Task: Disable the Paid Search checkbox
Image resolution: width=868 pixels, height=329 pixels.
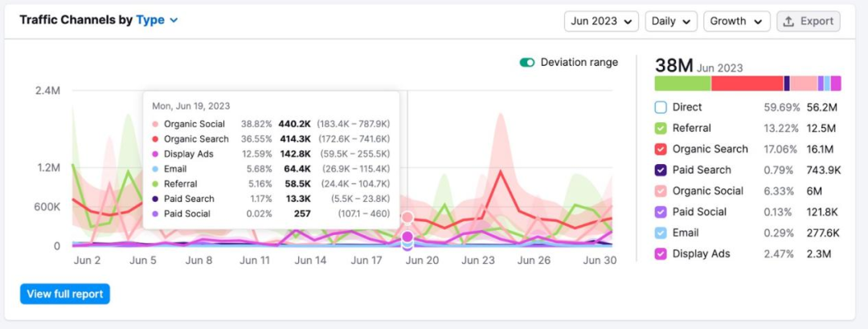Action: point(661,170)
